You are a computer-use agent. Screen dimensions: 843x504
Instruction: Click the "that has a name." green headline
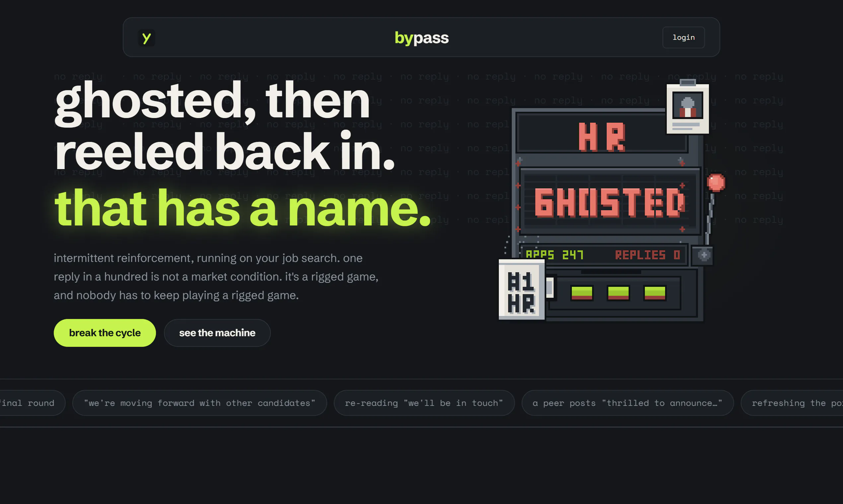click(243, 208)
